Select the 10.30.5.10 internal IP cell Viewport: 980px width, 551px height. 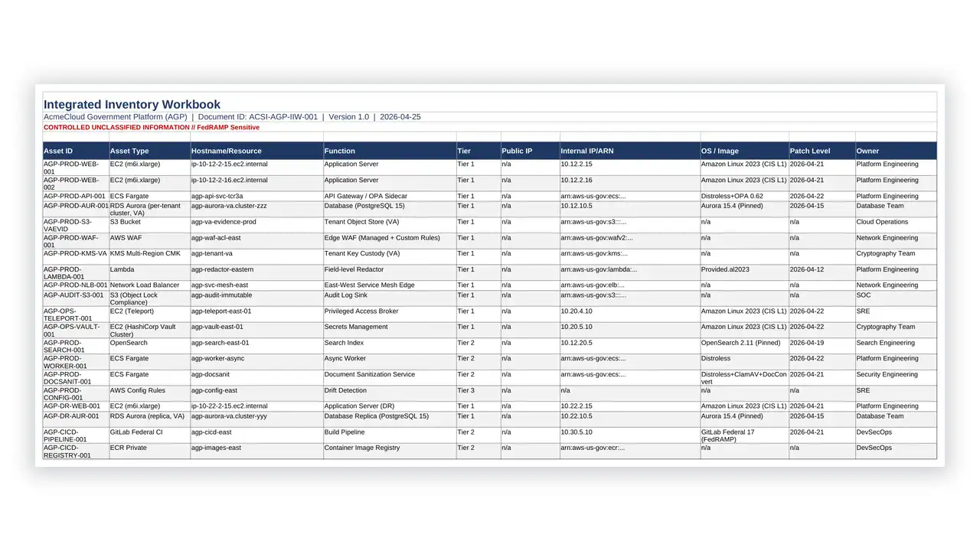click(630, 435)
